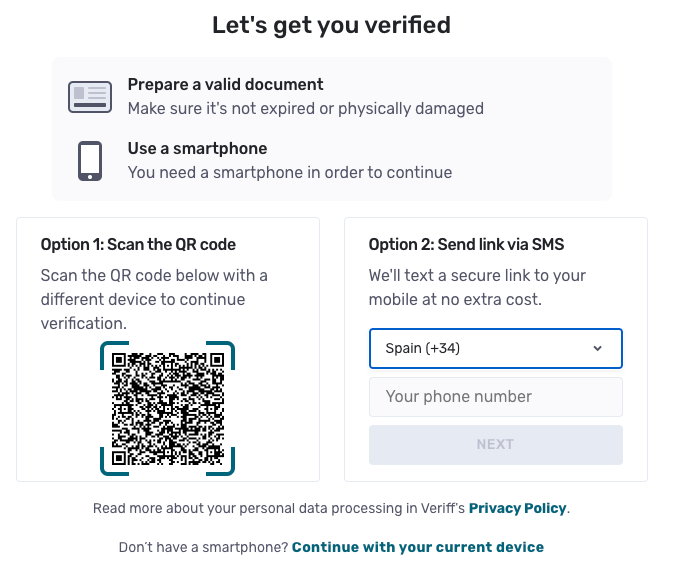Open the Spain (+34) country code dropdown
This screenshot has height=569, width=688.
[495, 349]
